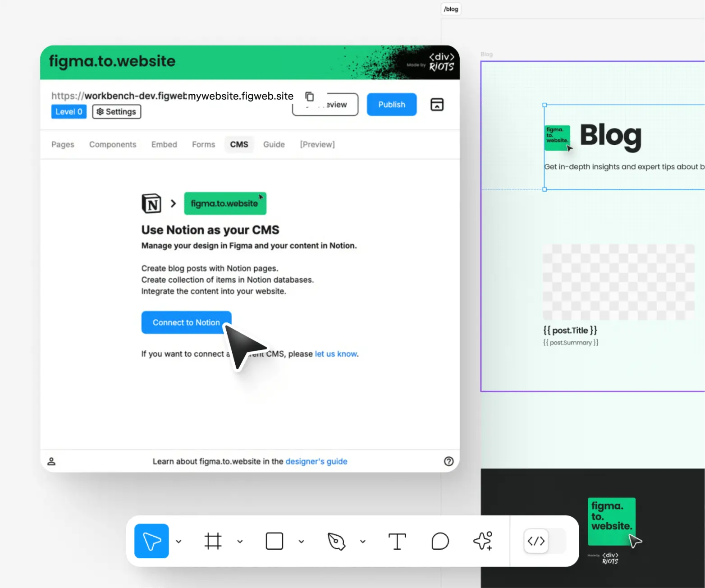Select the Rectangle shape tool
Screen dimensions: 705x588
(274, 541)
